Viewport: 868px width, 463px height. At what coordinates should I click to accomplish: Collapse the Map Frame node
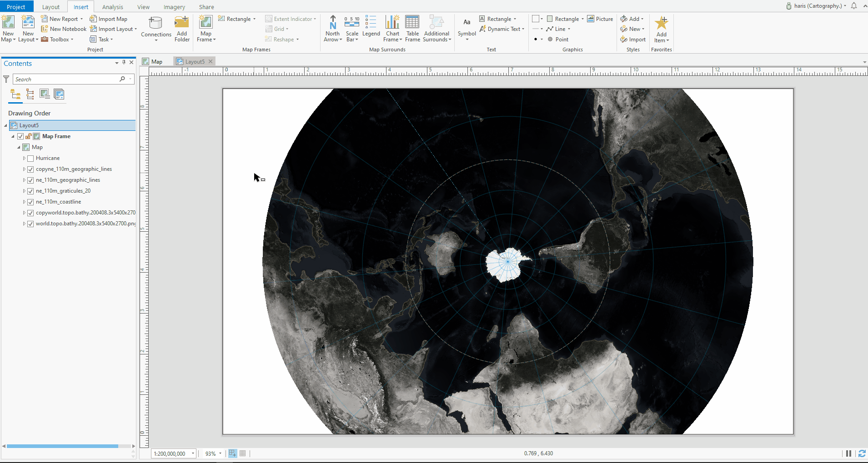pyautogui.click(x=13, y=136)
